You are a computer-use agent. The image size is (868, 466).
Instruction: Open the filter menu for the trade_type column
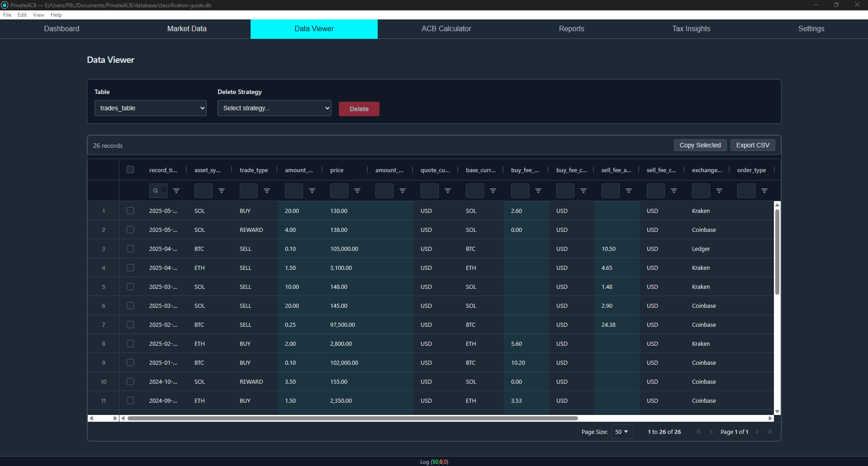[267, 190]
